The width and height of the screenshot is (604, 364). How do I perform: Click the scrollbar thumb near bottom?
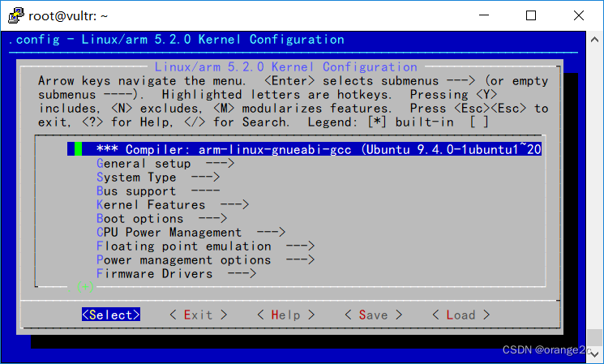(595, 338)
